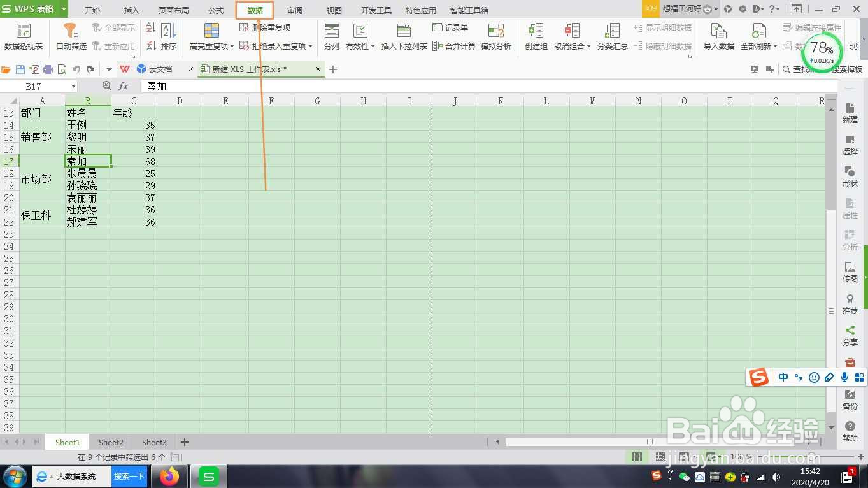The height and width of the screenshot is (488, 868).
Task: Switch to the 开始 ribbon tab
Action: click(x=92, y=10)
